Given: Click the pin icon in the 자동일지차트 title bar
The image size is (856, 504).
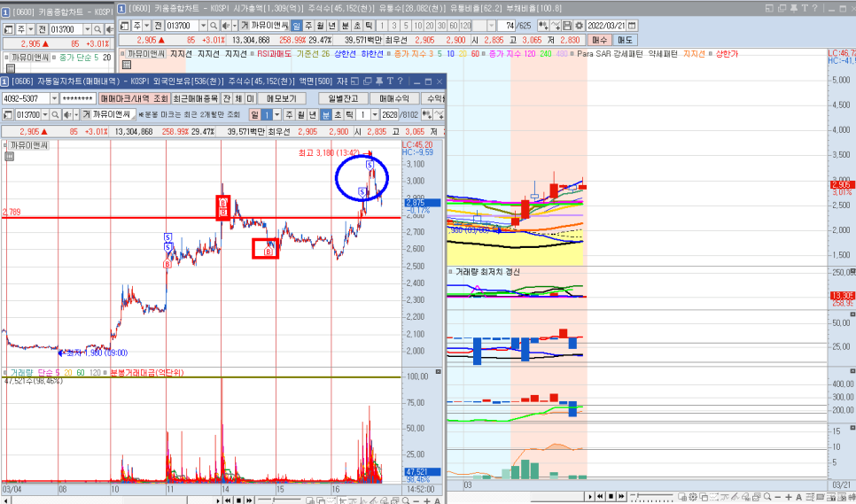Looking at the screenshot, I should [379, 81].
